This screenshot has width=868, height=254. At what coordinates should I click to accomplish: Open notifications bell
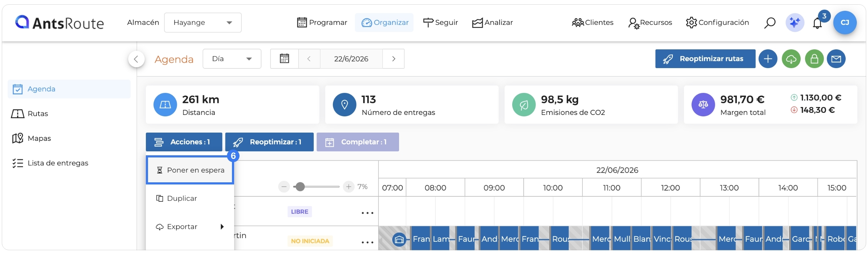(818, 23)
